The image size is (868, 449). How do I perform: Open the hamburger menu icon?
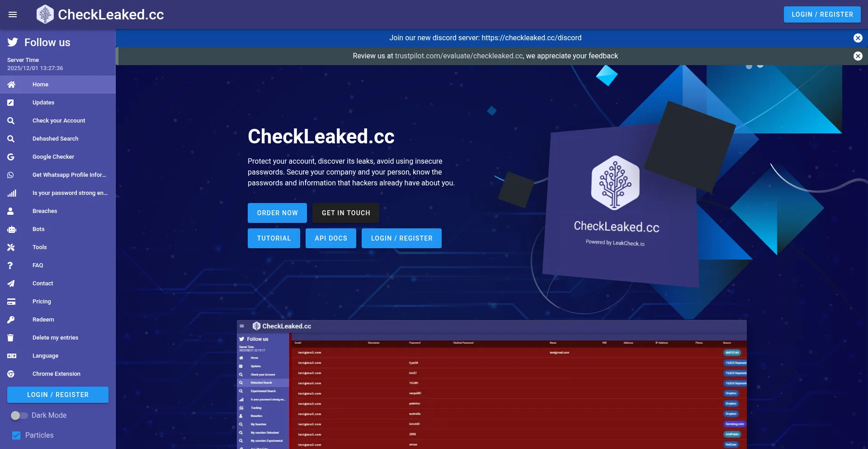click(13, 14)
